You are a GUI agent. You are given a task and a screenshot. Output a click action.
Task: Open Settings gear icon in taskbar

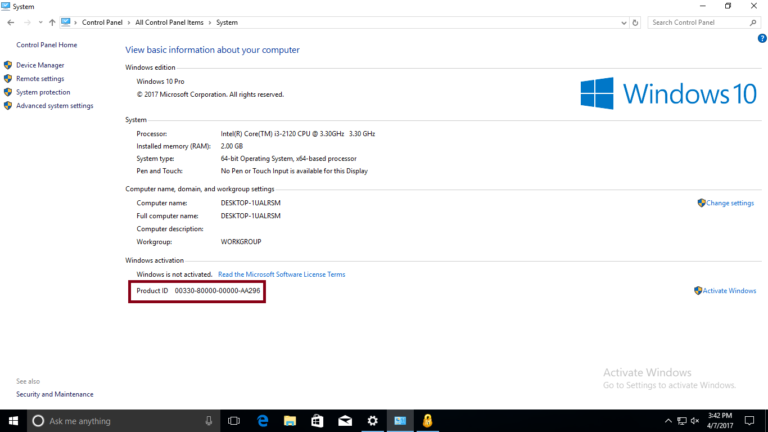click(372, 421)
